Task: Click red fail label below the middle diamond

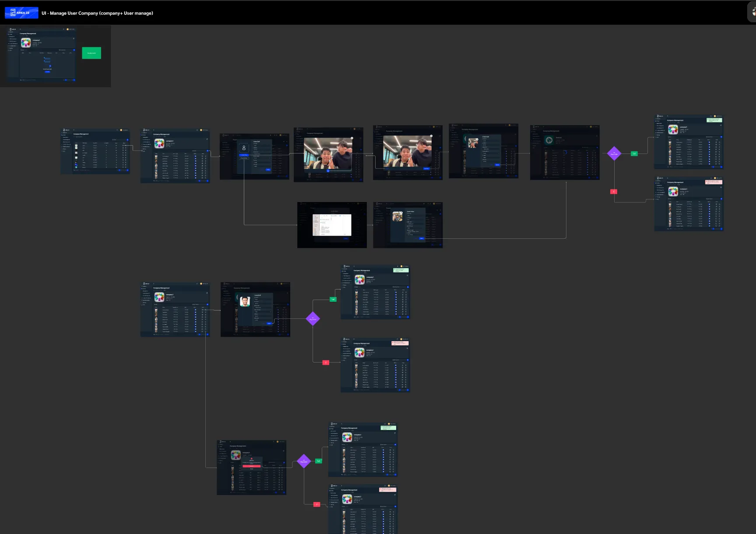Action: coord(326,363)
